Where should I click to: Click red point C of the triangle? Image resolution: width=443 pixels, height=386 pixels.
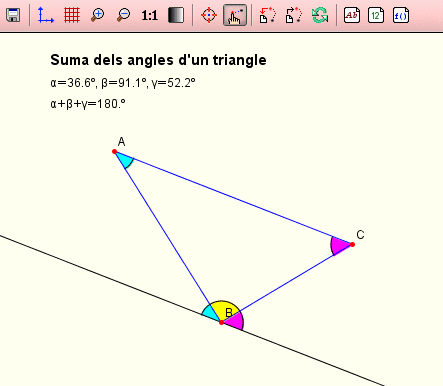tap(352, 245)
